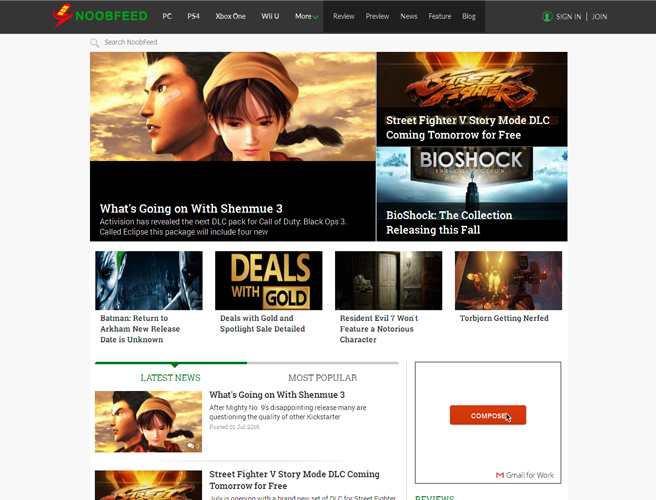Image resolution: width=656 pixels, height=500 pixels.
Task: Go to the Review page
Action: [344, 16]
